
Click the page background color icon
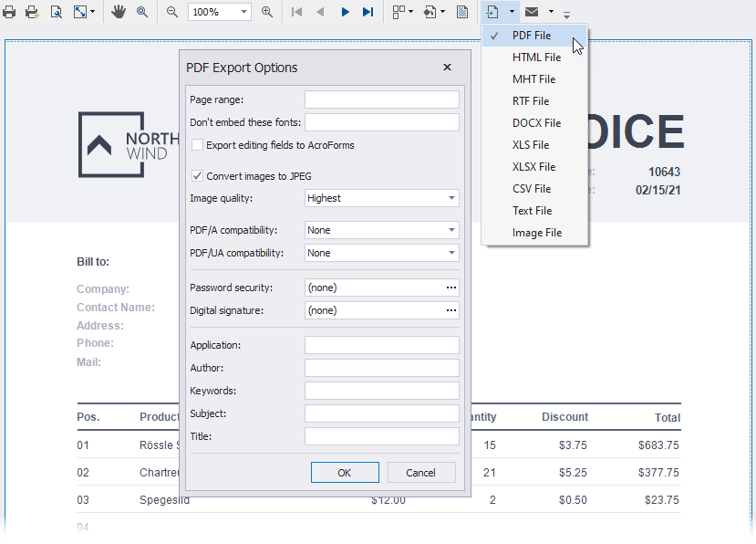click(430, 12)
